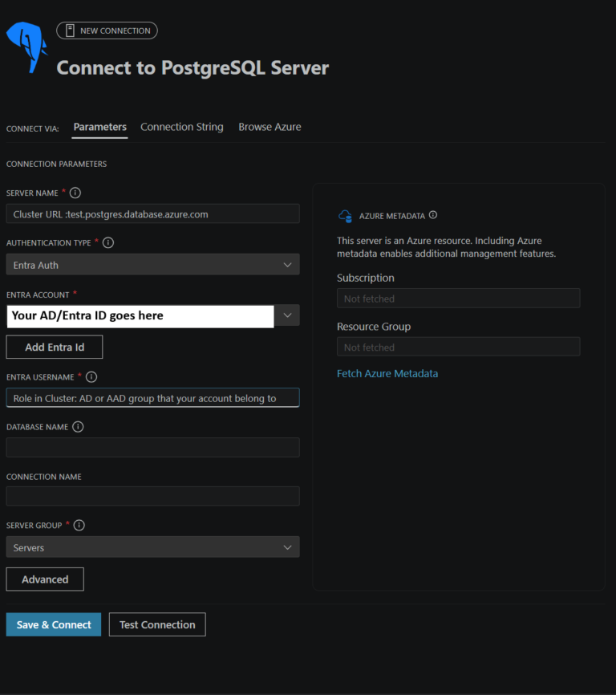Click the Connection Parameters section label
The height and width of the screenshot is (695, 616).
coord(57,164)
